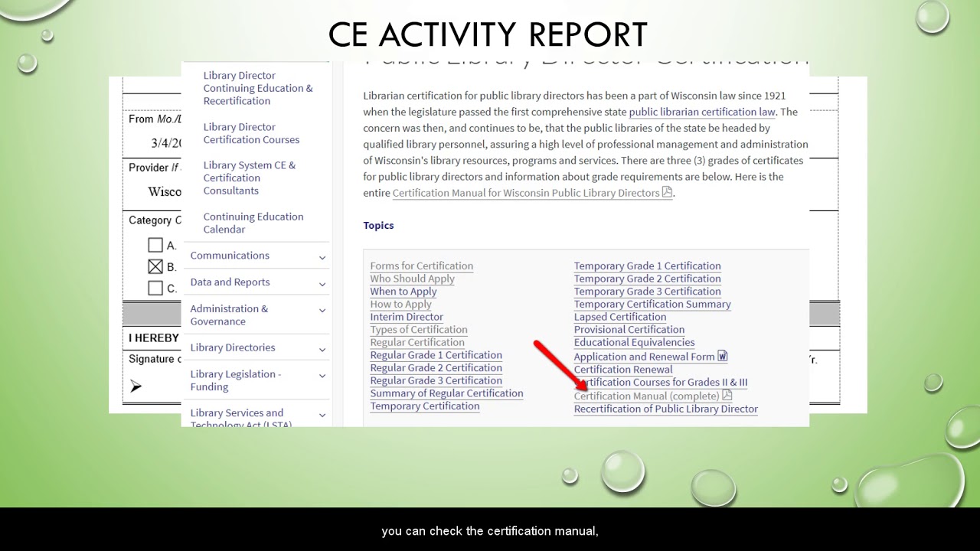The width and height of the screenshot is (980, 551).
Task: Expand Administration & Governance chevron
Action: [322, 311]
